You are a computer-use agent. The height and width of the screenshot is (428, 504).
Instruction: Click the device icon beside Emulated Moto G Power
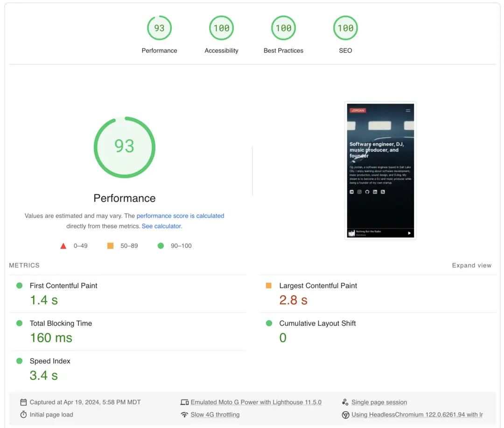click(184, 402)
